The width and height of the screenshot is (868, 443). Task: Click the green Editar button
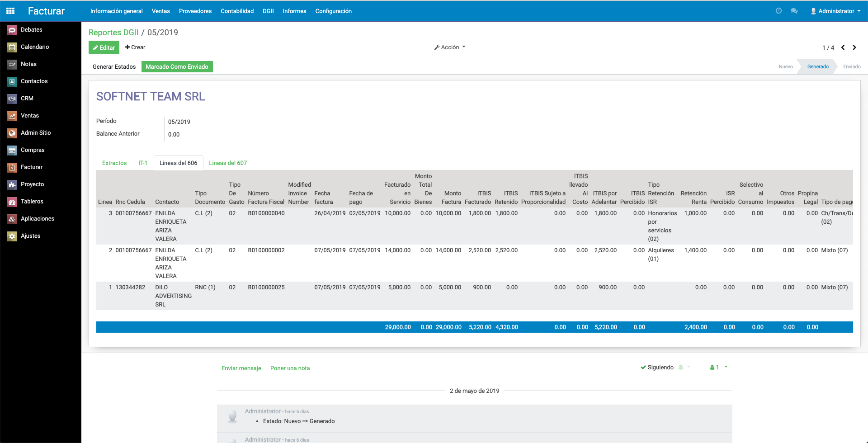pyautogui.click(x=104, y=47)
